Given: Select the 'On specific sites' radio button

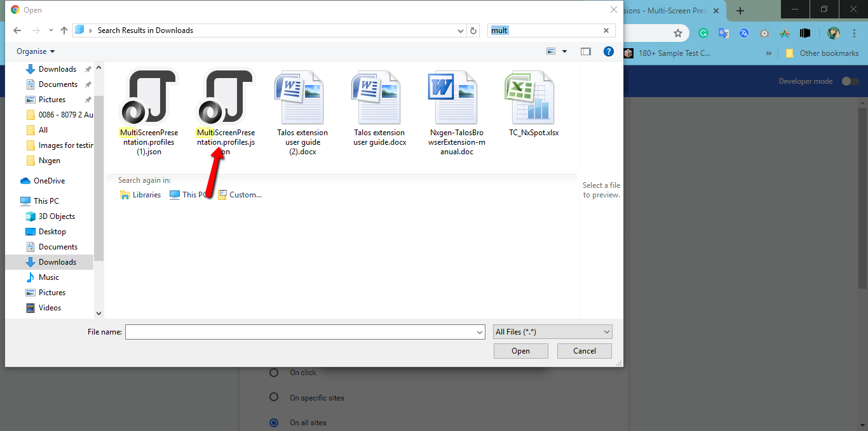Looking at the screenshot, I should (274, 397).
